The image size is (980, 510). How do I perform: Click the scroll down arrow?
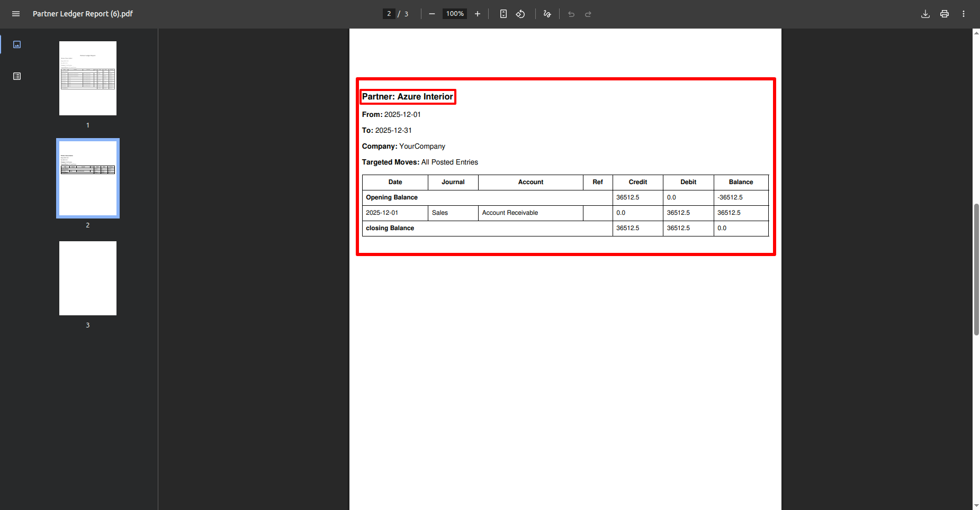[x=976, y=506]
